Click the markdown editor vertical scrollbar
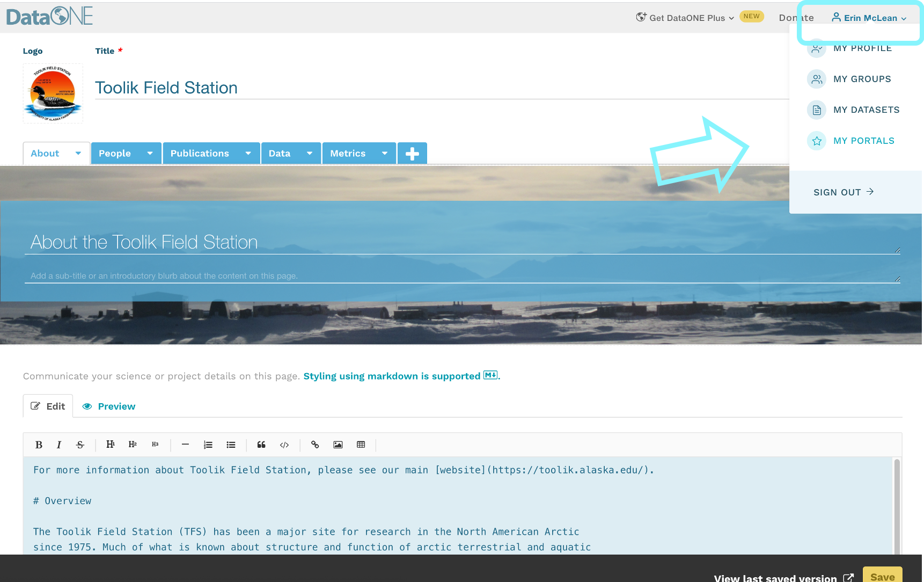924x582 pixels. click(x=897, y=506)
